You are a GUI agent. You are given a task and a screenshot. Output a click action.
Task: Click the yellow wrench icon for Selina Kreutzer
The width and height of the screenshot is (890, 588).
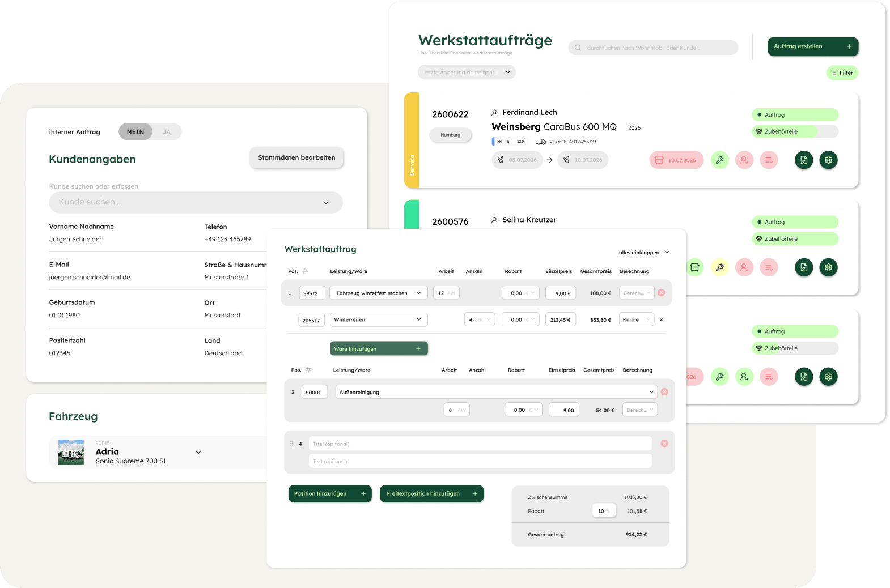pos(719,267)
